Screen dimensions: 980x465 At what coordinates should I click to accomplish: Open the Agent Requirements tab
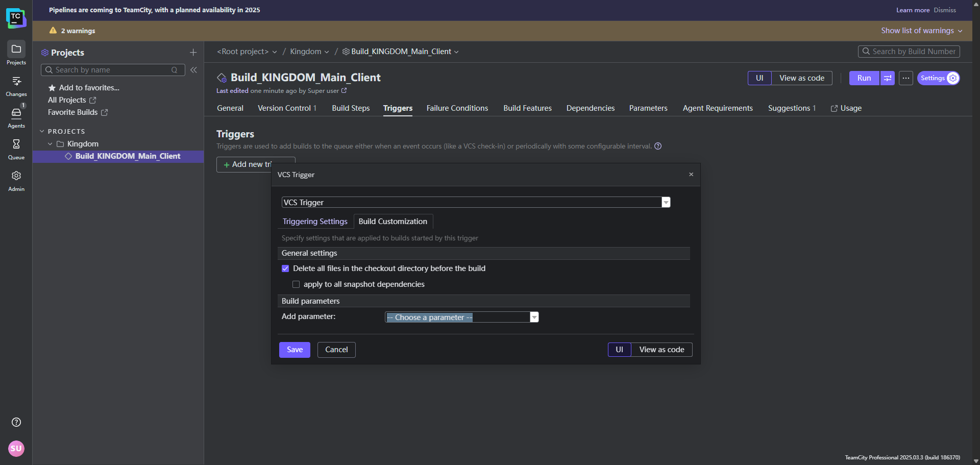718,108
